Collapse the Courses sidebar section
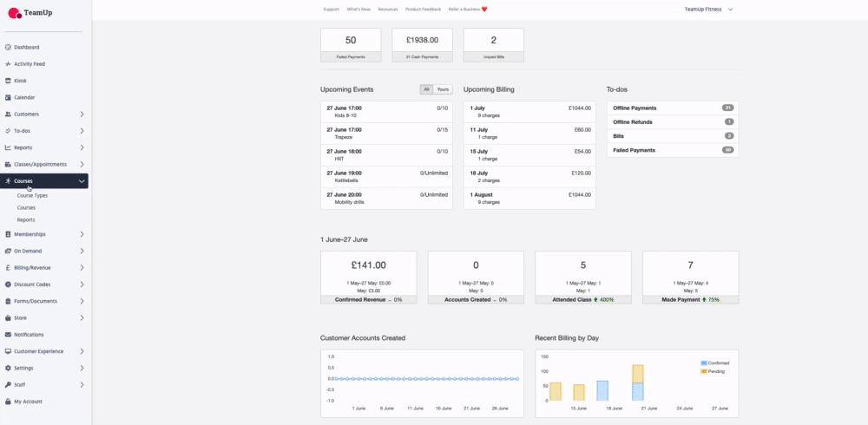 pyautogui.click(x=82, y=181)
